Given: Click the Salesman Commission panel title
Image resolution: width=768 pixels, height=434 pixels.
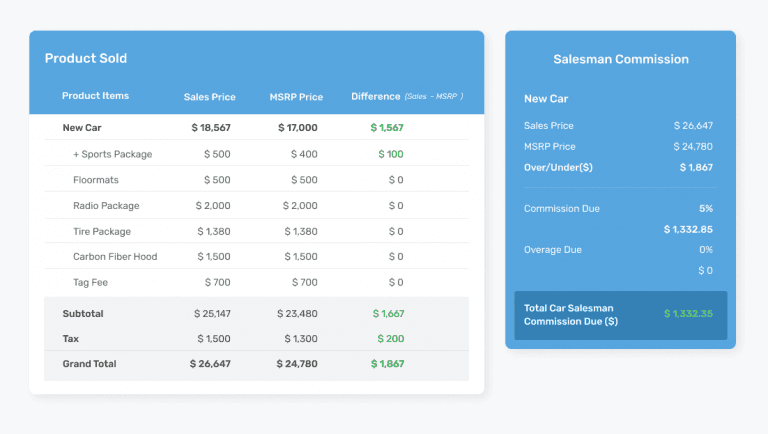Looking at the screenshot, I should [x=620, y=59].
